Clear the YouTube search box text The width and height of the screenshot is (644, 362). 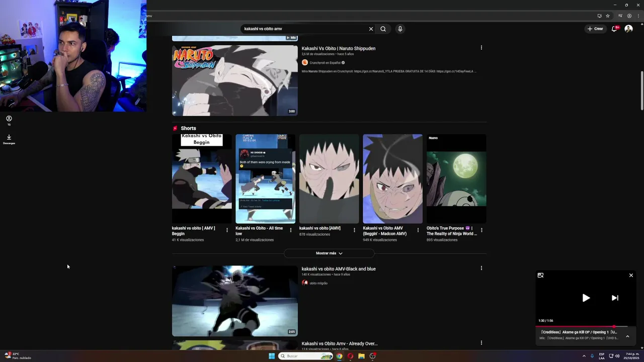371,29
